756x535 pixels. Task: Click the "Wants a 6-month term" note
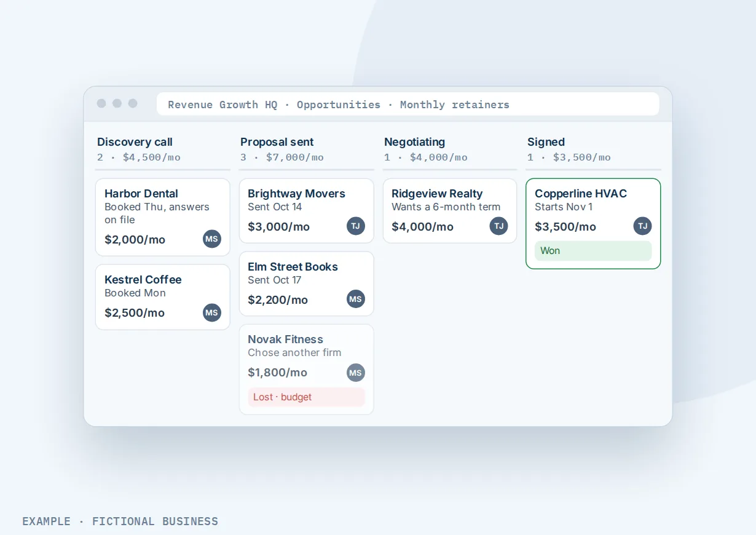point(446,207)
